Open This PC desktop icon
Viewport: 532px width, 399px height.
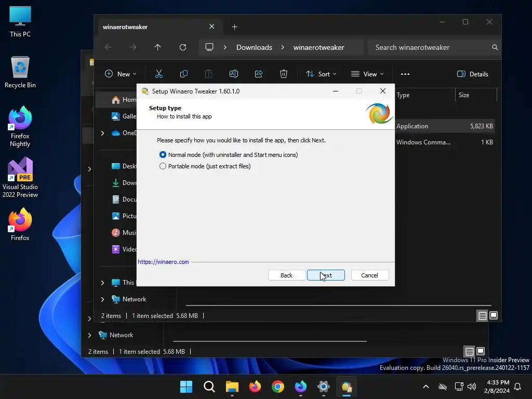pyautogui.click(x=20, y=21)
